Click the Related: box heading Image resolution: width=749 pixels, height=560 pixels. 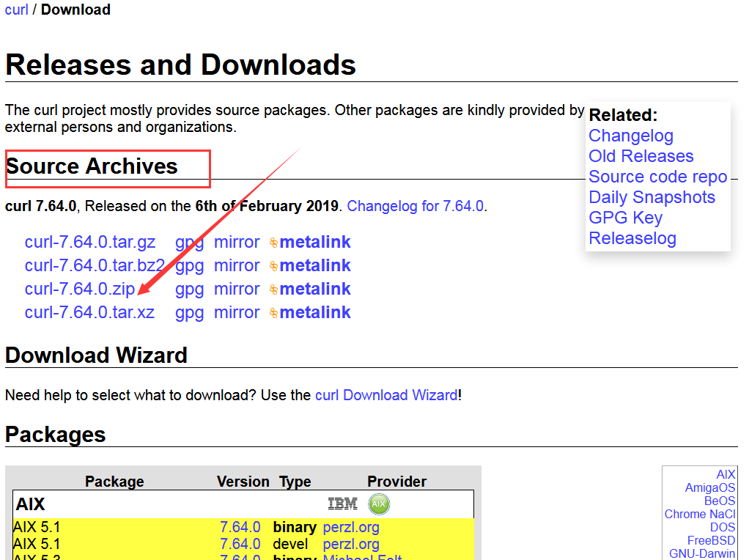point(623,114)
